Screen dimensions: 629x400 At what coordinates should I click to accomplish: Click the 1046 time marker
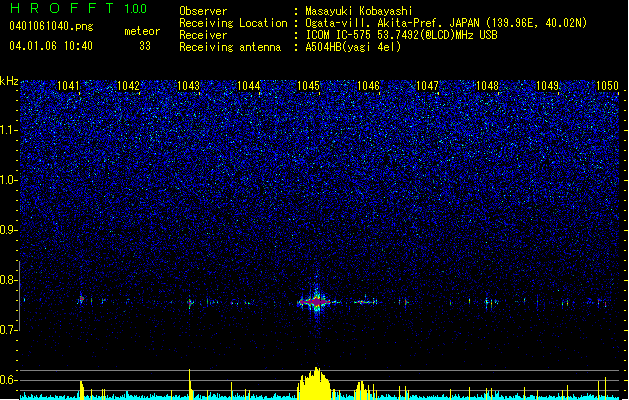pos(368,85)
